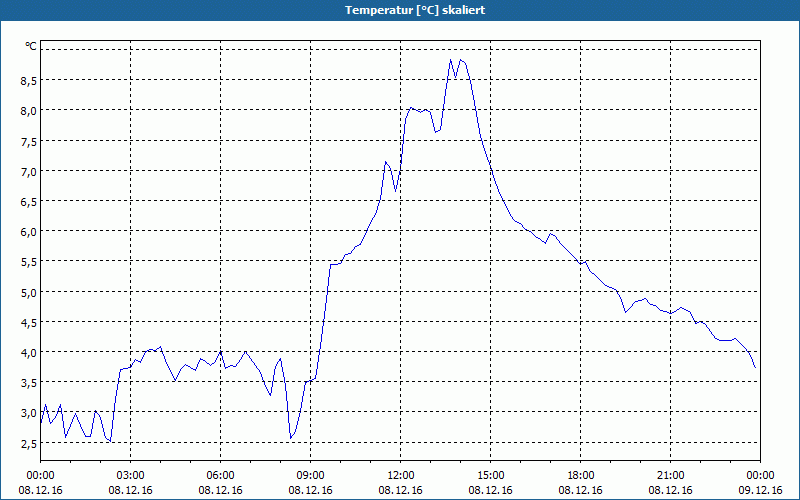
Task: Click the 15:00 time label
Action: tap(490, 476)
